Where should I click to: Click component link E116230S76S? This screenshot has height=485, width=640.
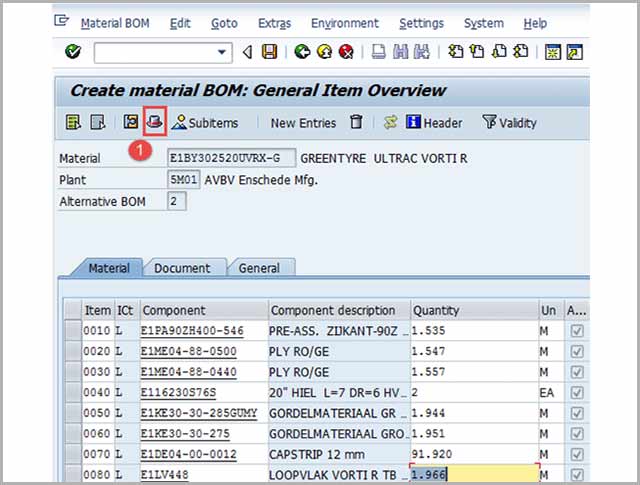[x=178, y=392]
